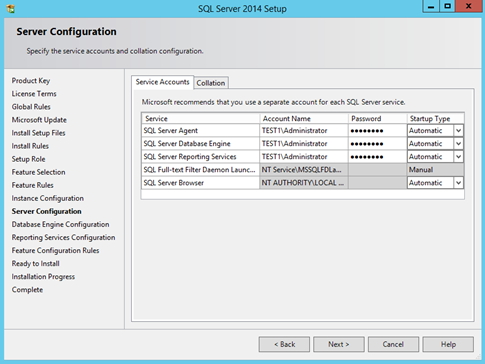Click the bold Server Configuration step in sidebar
Viewport: 485px width, 364px height.
point(46,211)
